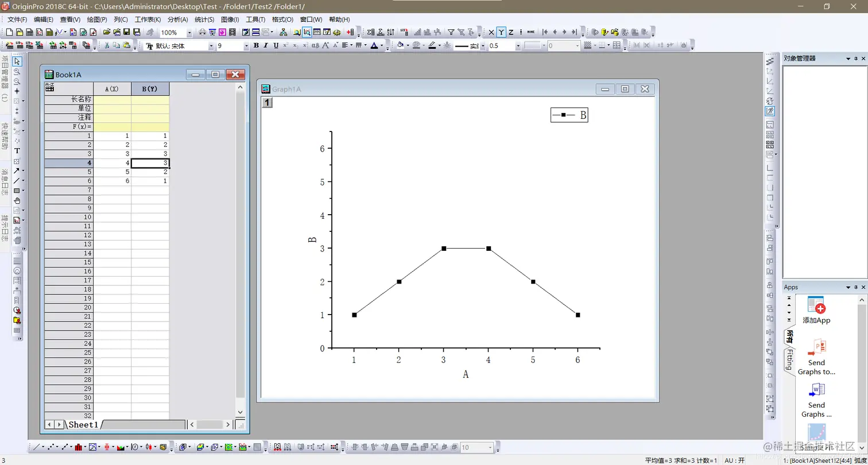Toggle the layer 1 button in Graph1A
The width and height of the screenshot is (868, 465).
[x=267, y=103]
